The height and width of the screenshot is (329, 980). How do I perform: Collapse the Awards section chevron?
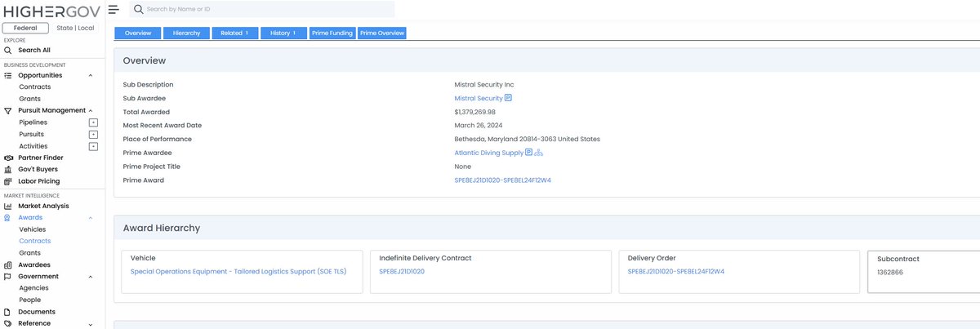click(x=91, y=218)
